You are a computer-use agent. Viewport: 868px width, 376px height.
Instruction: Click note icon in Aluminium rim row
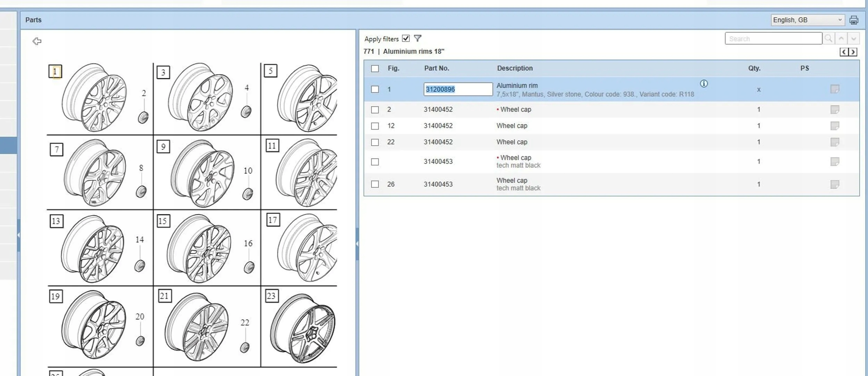[x=835, y=89]
